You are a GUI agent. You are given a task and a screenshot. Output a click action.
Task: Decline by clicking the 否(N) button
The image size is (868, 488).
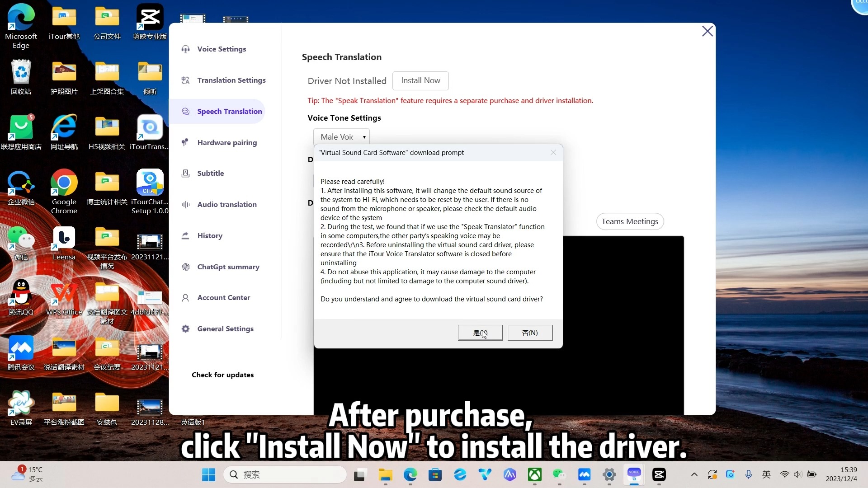[x=530, y=333]
